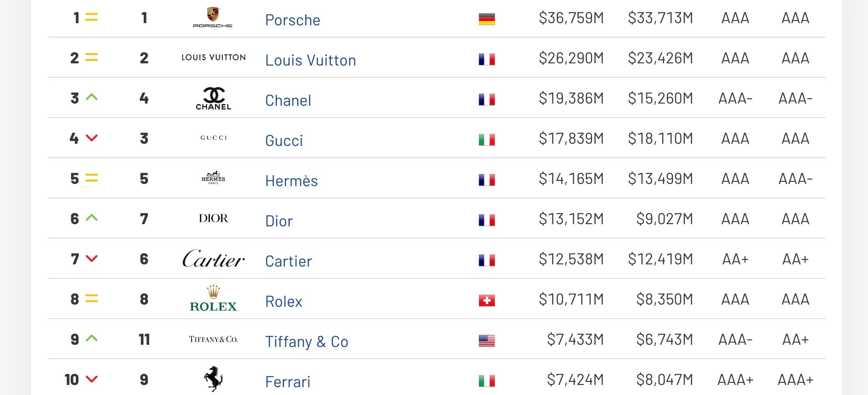Click the Cartier script logo
Viewport: 868px width, 395px height.
[213, 259]
